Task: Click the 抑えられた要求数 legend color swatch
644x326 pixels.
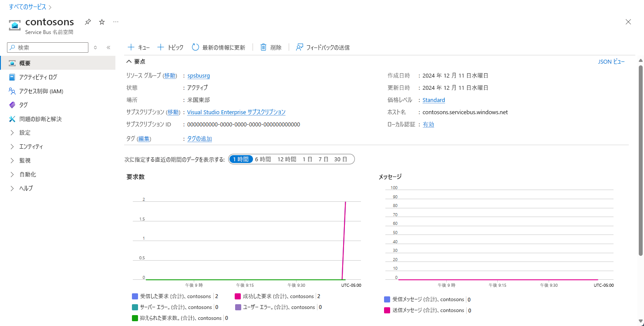Action: point(135,318)
